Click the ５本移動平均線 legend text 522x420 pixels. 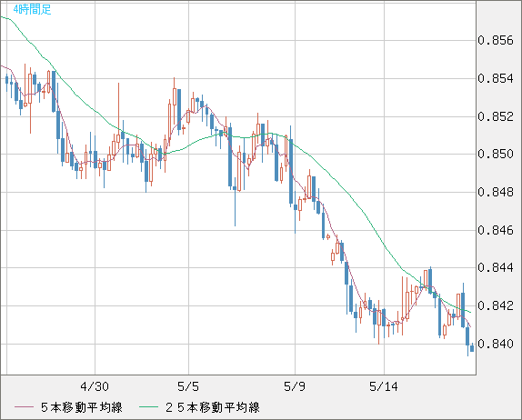pyautogui.click(x=82, y=407)
